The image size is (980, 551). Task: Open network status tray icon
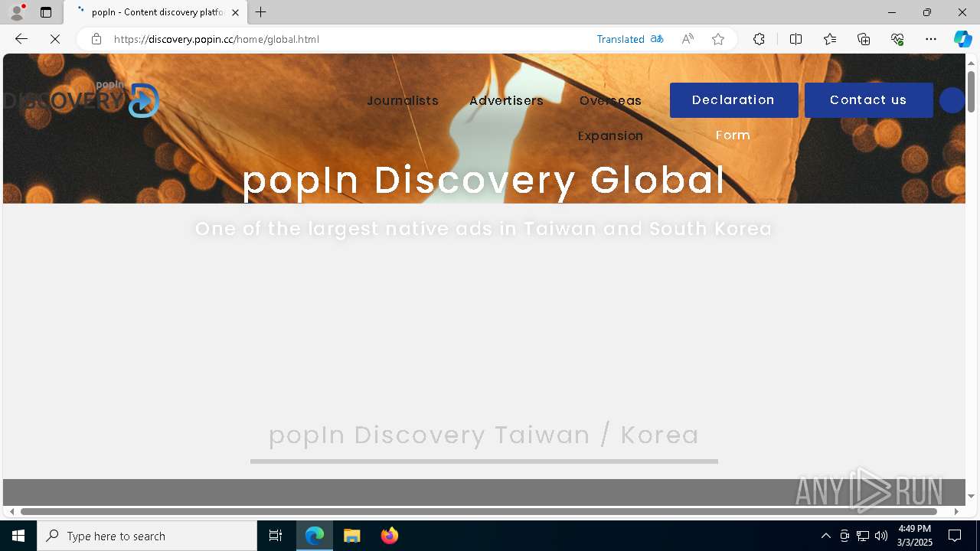[863, 536]
